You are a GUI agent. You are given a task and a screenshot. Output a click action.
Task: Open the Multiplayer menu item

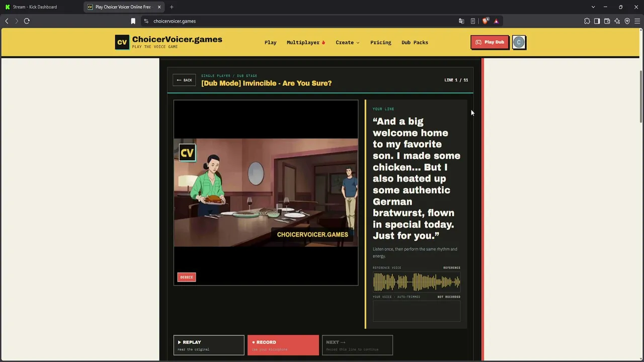click(306, 42)
